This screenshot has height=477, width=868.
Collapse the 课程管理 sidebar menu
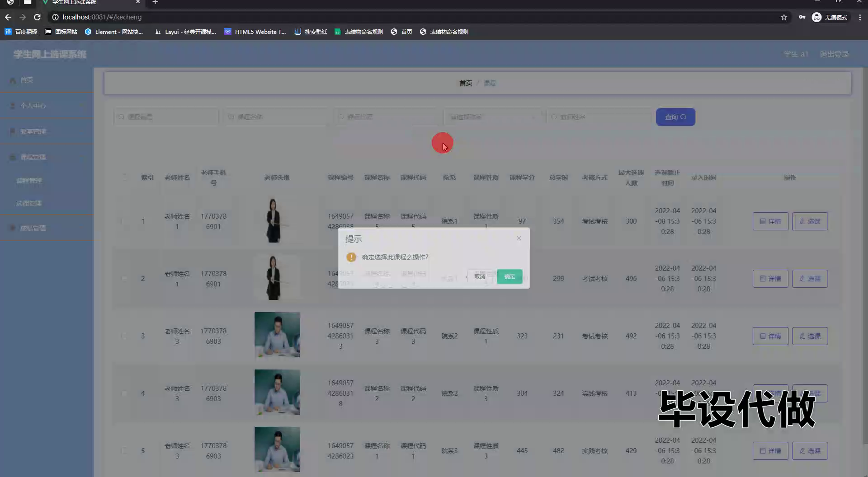coord(47,157)
